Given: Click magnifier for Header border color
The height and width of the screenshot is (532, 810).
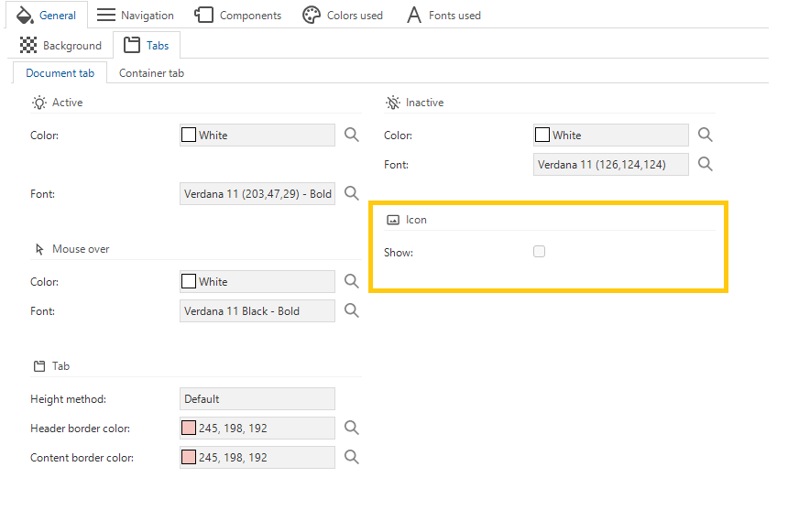Looking at the screenshot, I should pyautogui.click(x=351, y=428).
